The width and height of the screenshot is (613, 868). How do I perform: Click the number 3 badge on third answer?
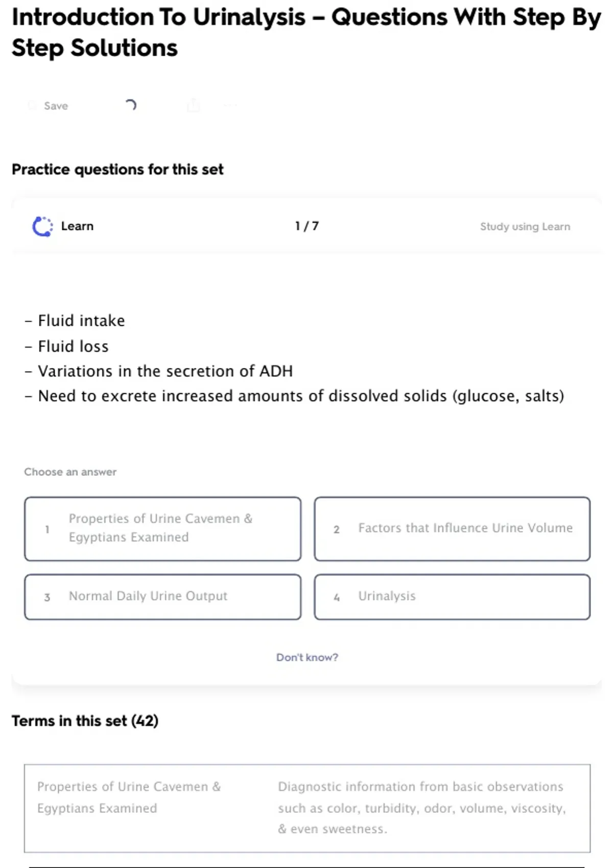(x=47, y=597)
